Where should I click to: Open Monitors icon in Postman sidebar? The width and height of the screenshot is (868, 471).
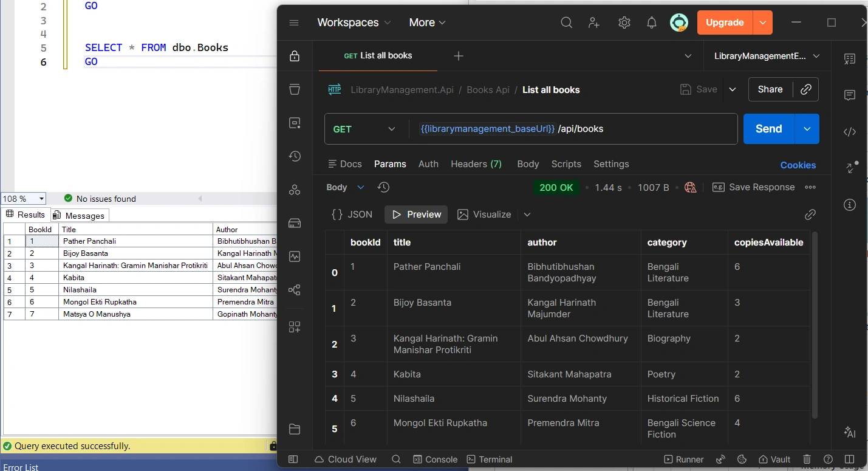(x=295, y=256)
